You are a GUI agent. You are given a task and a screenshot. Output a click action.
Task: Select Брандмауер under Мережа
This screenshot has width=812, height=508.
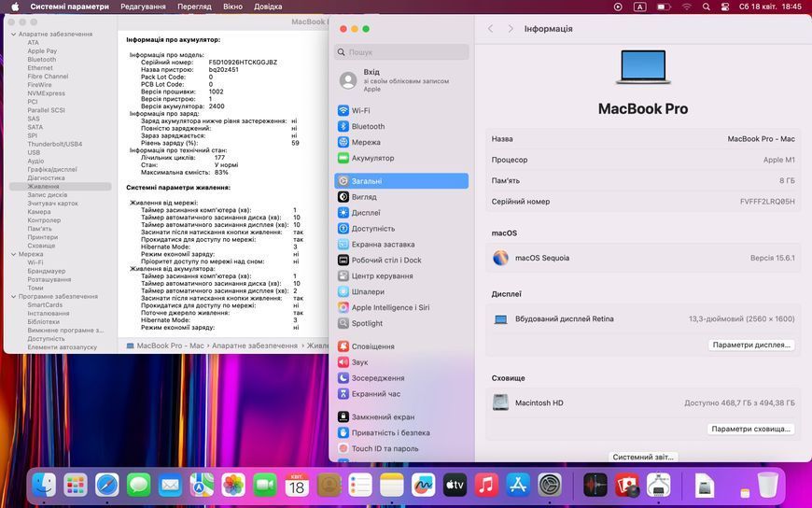coord(46,271)
